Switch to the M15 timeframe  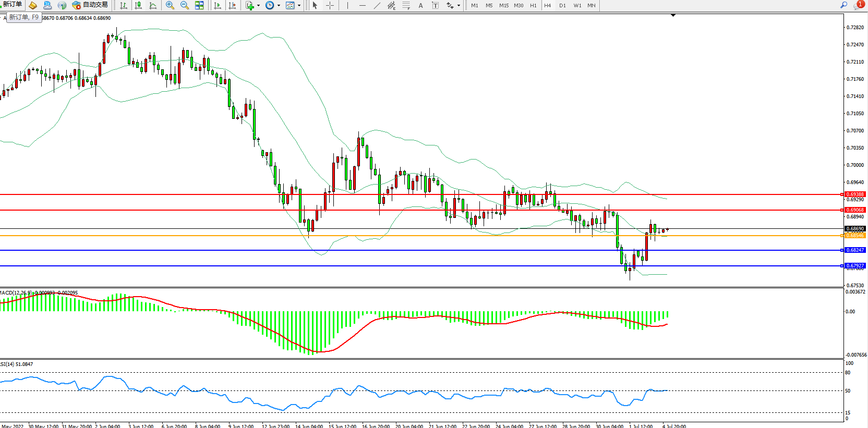[x=503, y=5]
